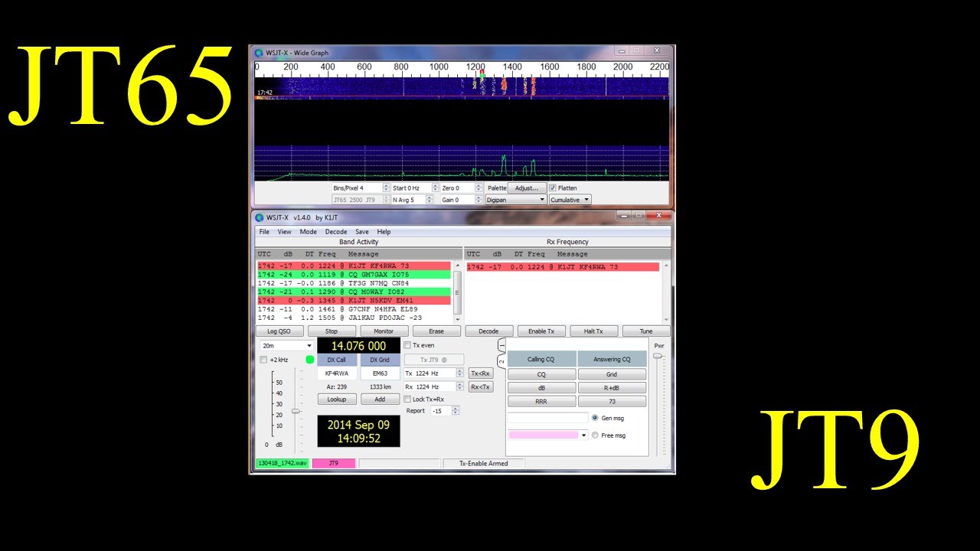
Task: Select the G7CNF N4HFA EL89 decode line
Action: pyautogui.click(x=354, y=309)
